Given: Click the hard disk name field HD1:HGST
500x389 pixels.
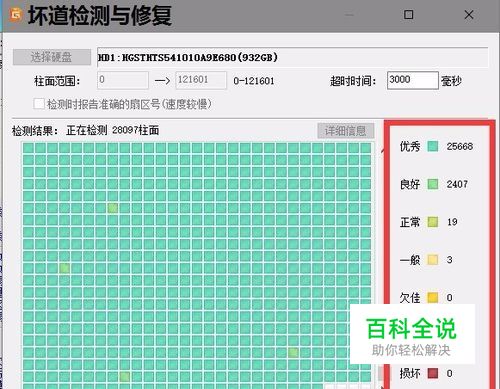Looking at the screenshot, I should click(x=293, y=57).
